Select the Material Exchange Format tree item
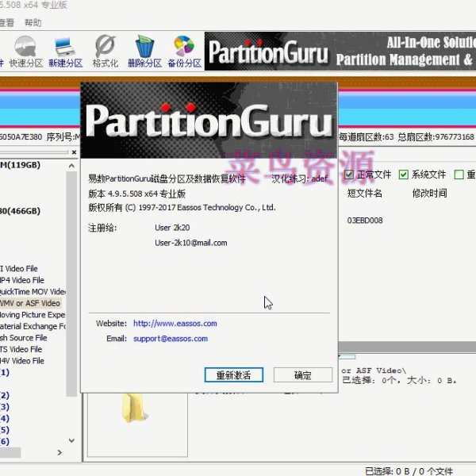The height and width of the screenshot is (476, 476). tap(33, 326)
